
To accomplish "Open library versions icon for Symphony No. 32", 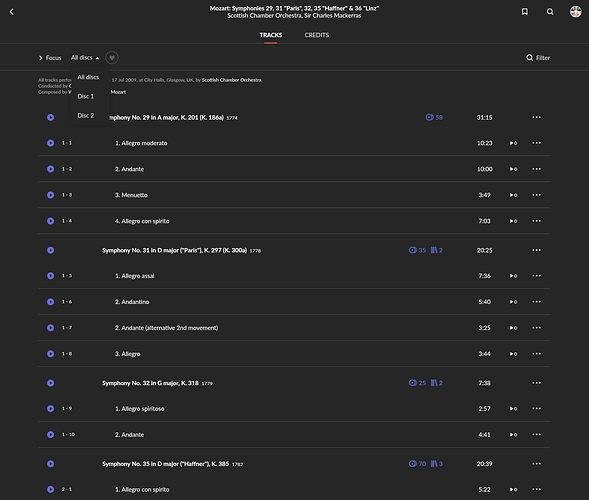I will click(x=436, y=383).
